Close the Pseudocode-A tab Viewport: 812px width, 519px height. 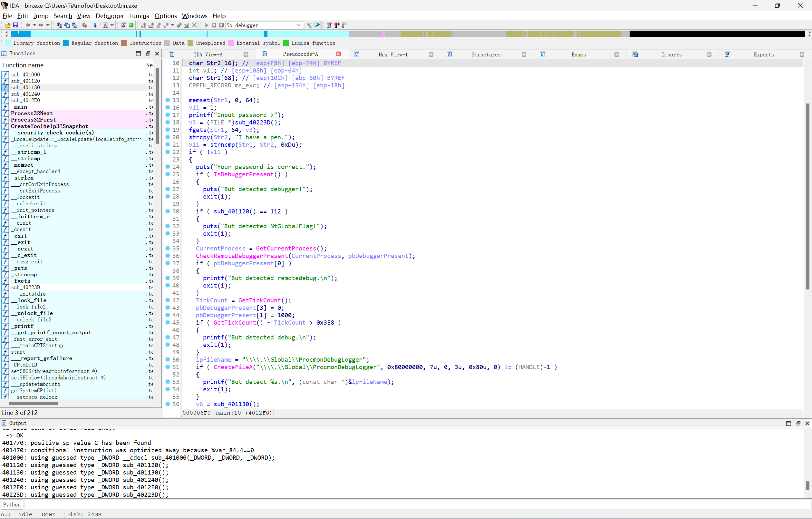[x=338, y=54]
